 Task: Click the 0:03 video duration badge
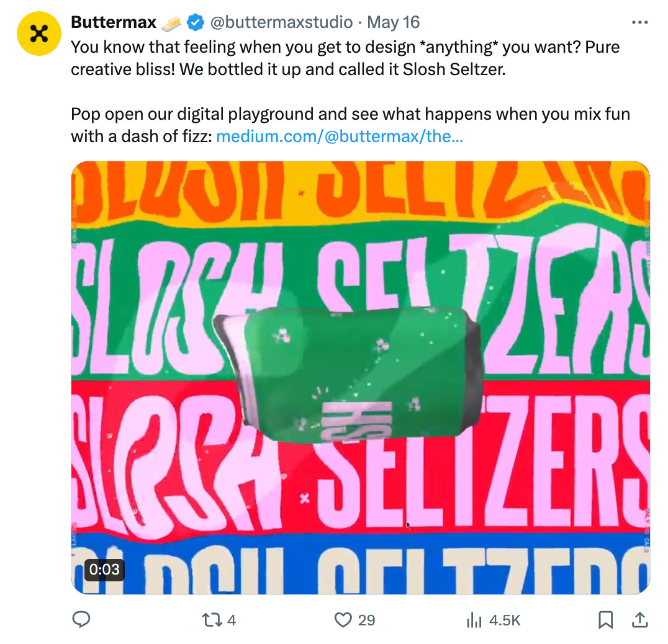point(104,570)
